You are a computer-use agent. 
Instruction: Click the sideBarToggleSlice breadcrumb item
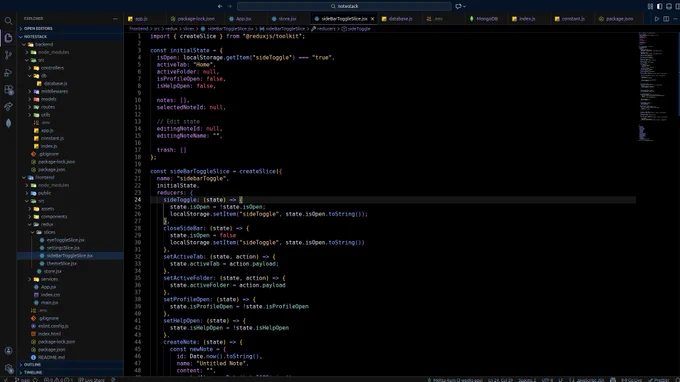(282, 29)
